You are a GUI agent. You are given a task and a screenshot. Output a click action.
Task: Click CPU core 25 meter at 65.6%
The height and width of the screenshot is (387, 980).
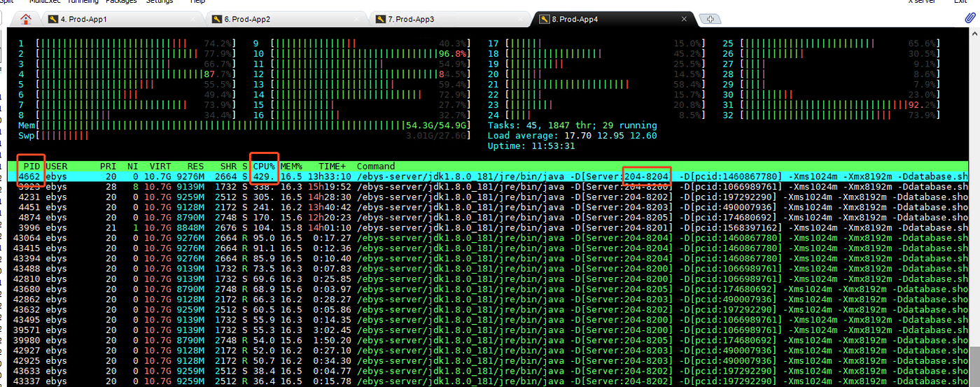click(830, 43)
